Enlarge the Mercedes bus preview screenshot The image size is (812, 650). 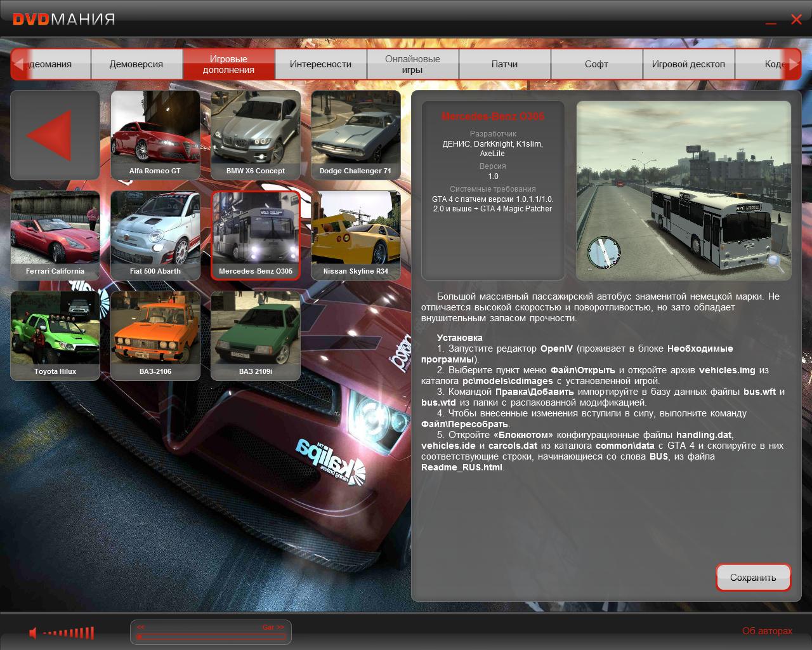click(x=684, y=190)
